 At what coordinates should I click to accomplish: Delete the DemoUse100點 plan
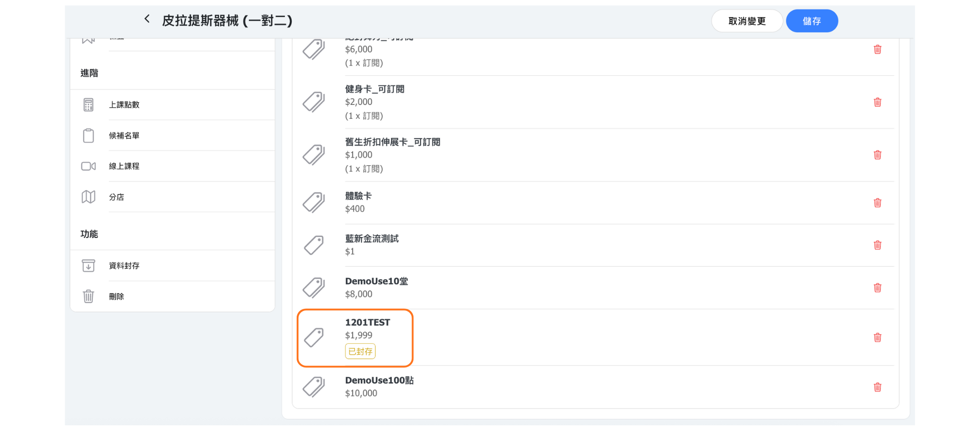tap(877, 387)
